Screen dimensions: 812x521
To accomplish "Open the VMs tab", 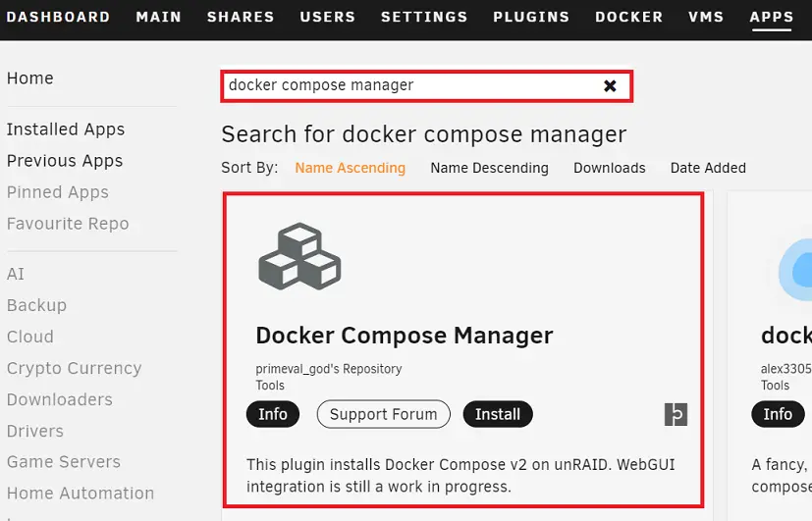I will pos(706,17).
